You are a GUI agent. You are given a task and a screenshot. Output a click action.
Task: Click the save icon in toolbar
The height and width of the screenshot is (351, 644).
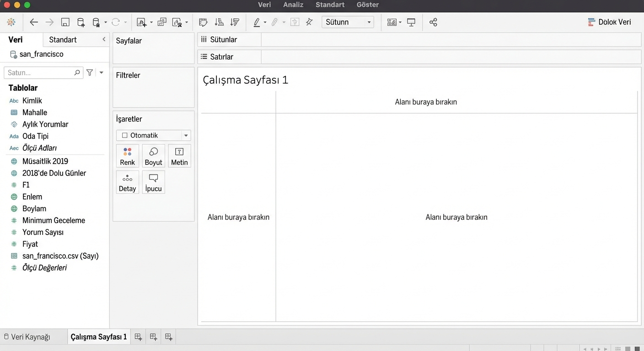pos(65,22)
